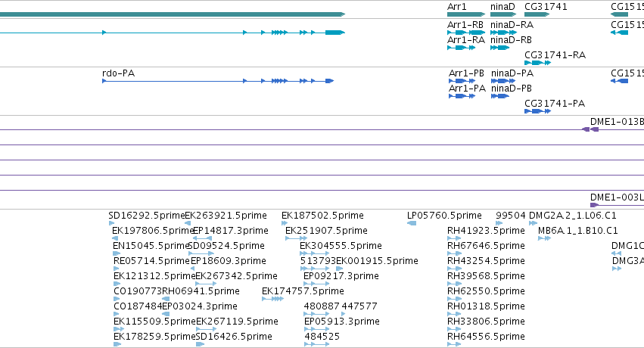Click the RH41923.5prime EST label
644x348 pixels.
pyautogui.click(x=486, y=231)
